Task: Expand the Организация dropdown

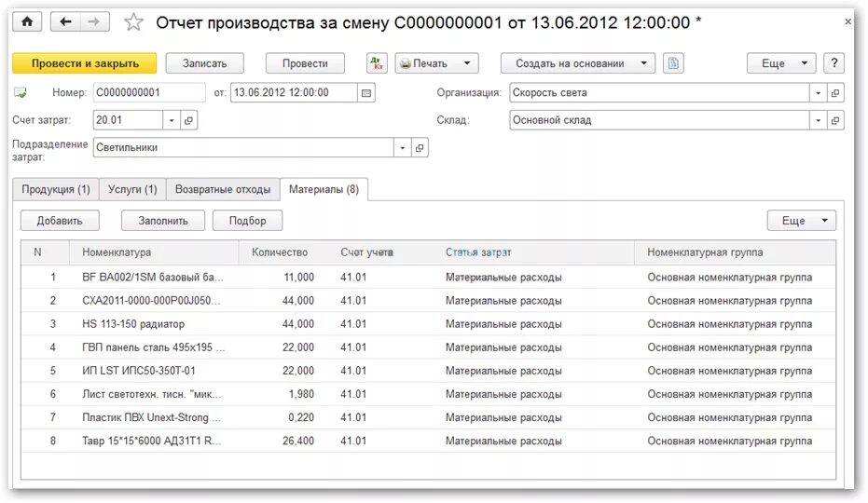Action: pyautogui.click(x=819, y=93)
